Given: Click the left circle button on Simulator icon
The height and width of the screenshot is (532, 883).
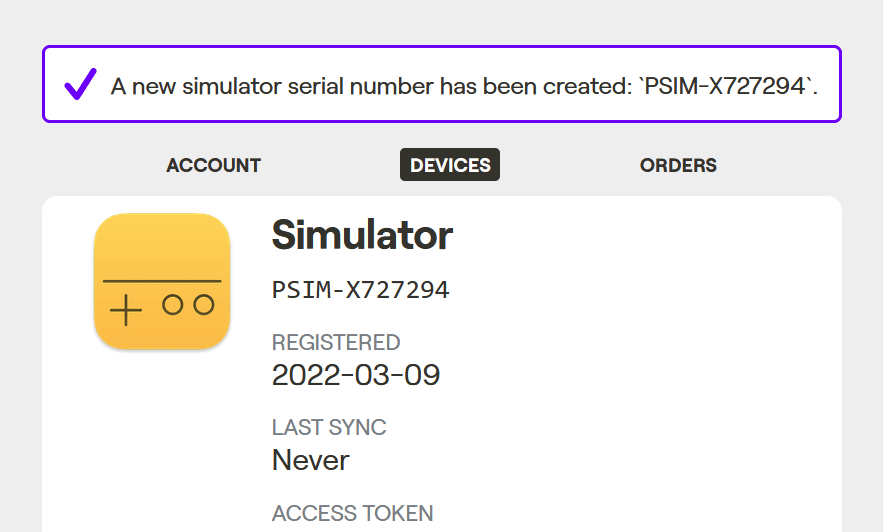Looking at the screenshot, I should coord(173,305).
